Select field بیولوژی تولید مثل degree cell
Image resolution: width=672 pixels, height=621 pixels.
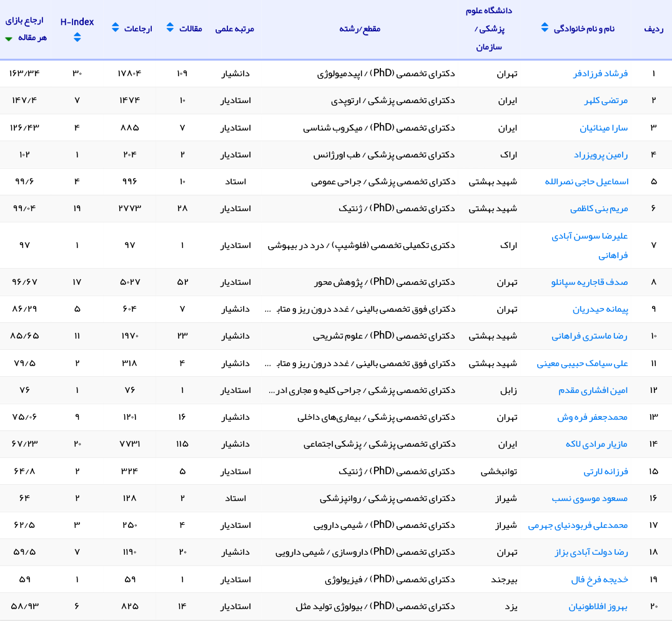(375, 607)
